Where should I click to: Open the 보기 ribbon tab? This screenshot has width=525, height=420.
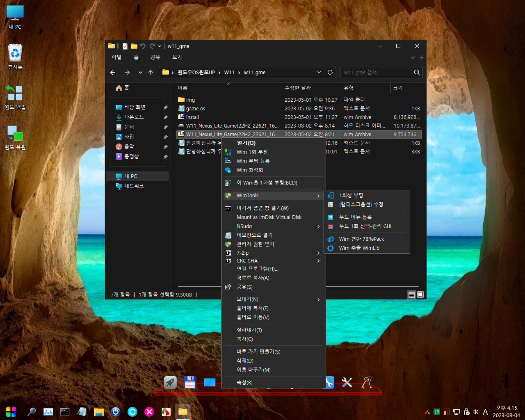[177, 57]
